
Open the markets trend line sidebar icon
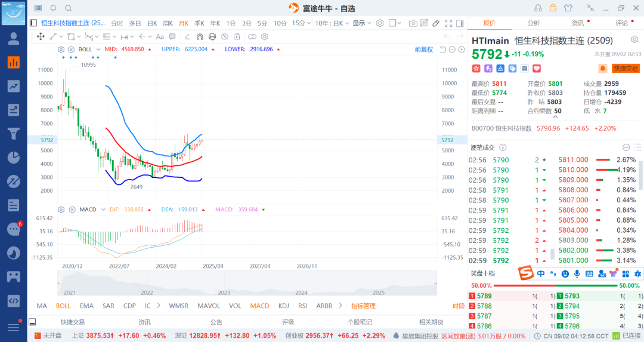tap(14, 87)
